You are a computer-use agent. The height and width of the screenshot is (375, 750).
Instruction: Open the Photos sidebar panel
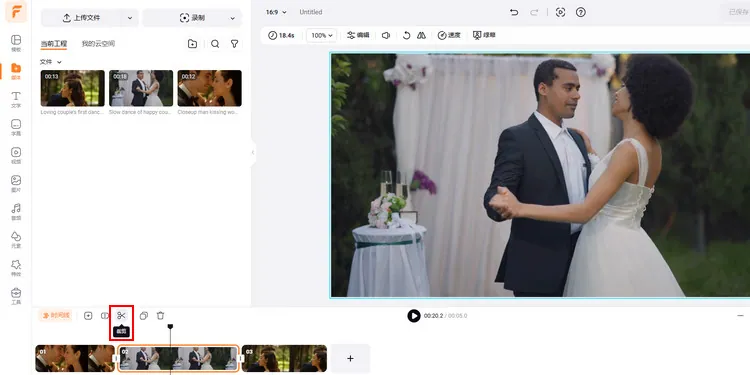(16, 184)
